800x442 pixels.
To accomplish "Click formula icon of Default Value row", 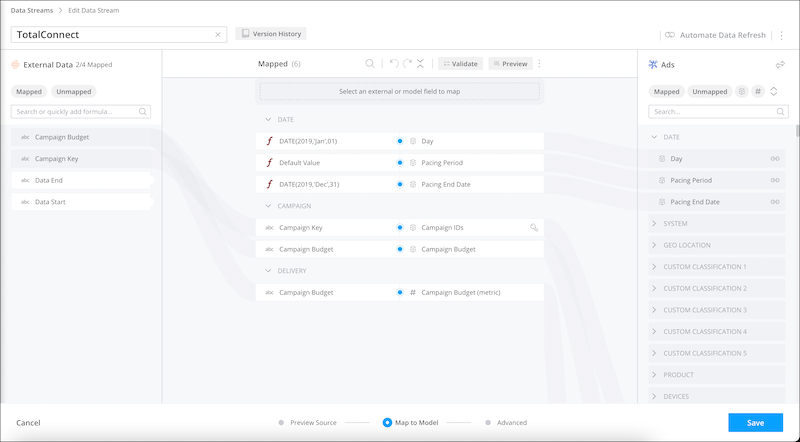I will click(x=269, y=163).
